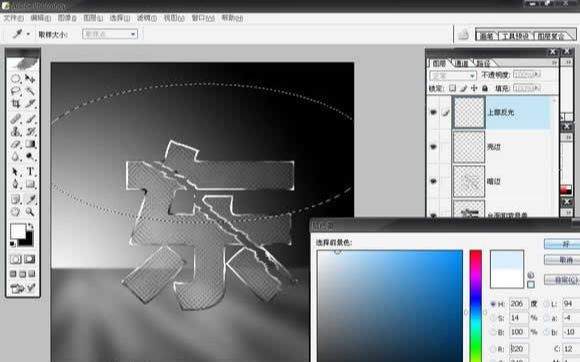
Task: Switch to Standard editing mode
Action: tap(16, 259)
